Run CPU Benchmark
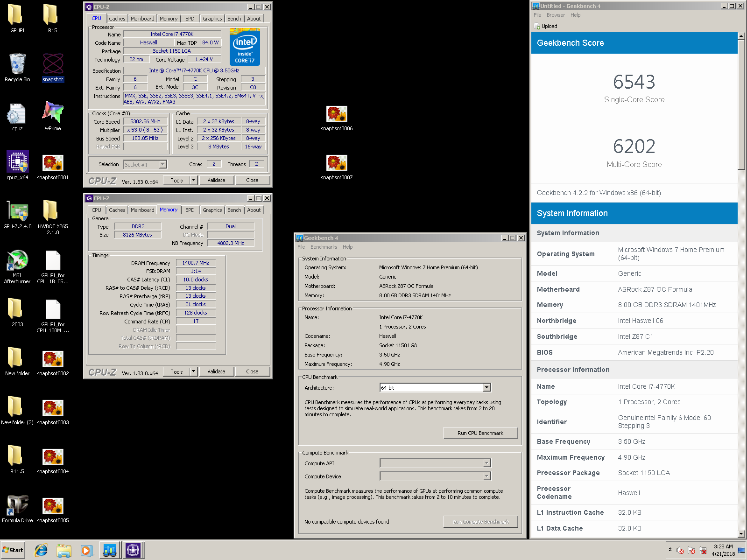This screenshot has width=747, height=560. tap(480, 433)
